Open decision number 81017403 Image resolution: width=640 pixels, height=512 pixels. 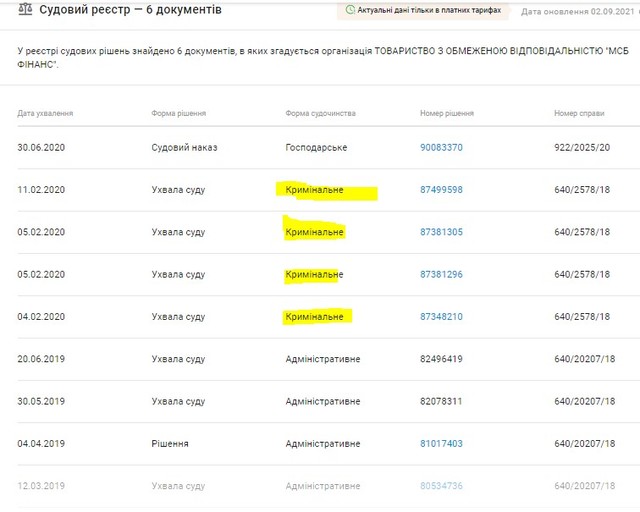[441, 443]
